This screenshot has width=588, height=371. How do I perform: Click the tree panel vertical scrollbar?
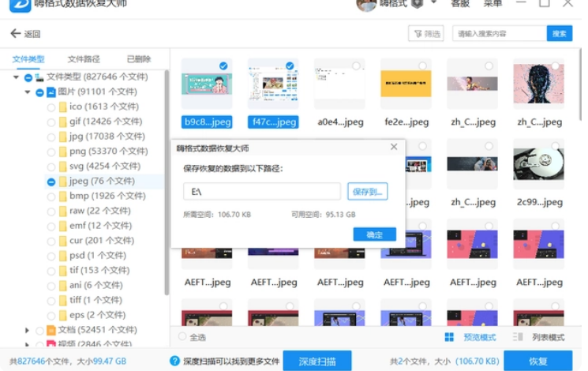click(167, 182)
